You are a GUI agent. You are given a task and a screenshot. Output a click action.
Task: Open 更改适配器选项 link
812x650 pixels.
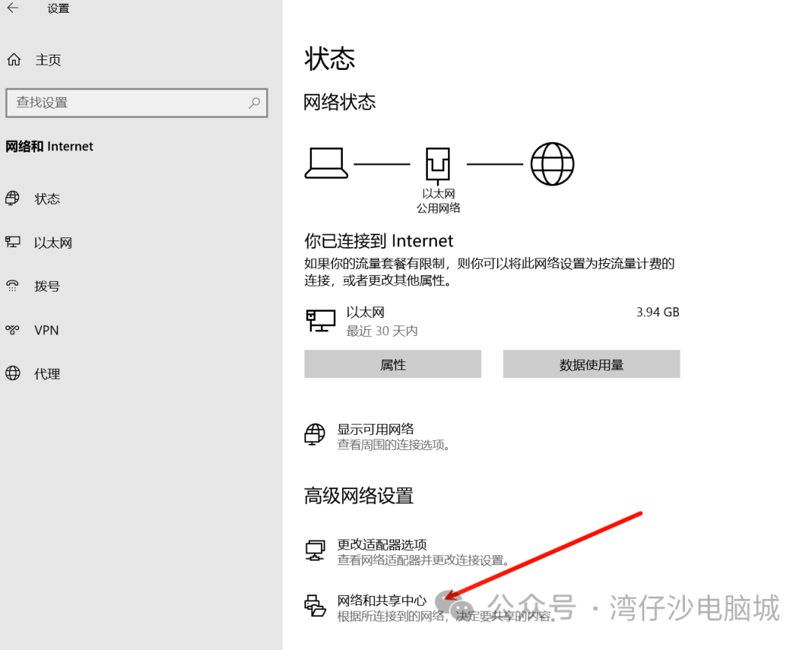point(382,545)
